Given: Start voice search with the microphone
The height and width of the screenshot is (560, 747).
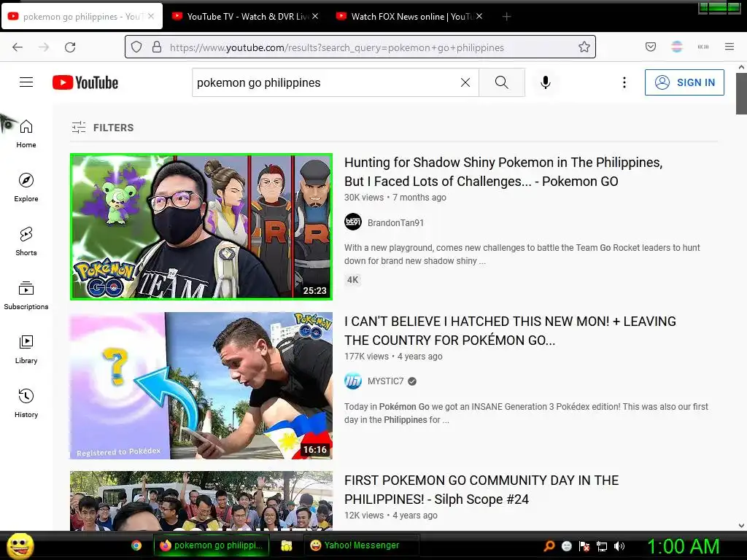Looking at the screenshot, I should click(546, 82).
